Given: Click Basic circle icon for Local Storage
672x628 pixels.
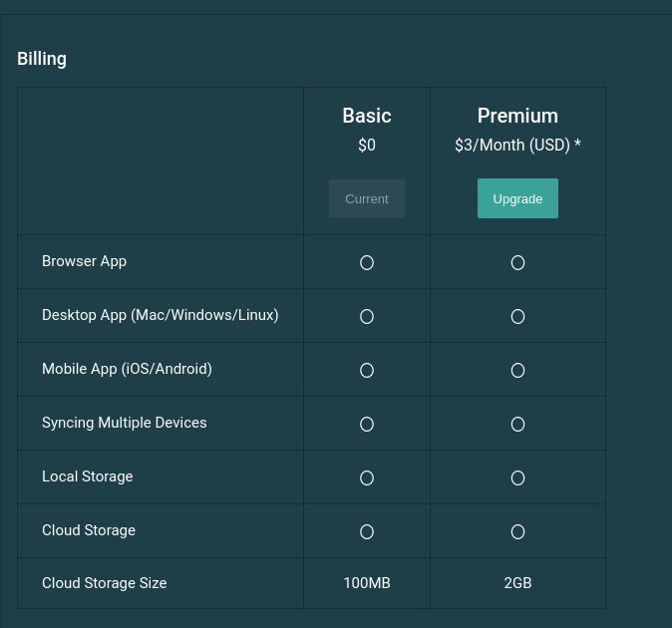Looking at the screenshot, I should (367, 477).
